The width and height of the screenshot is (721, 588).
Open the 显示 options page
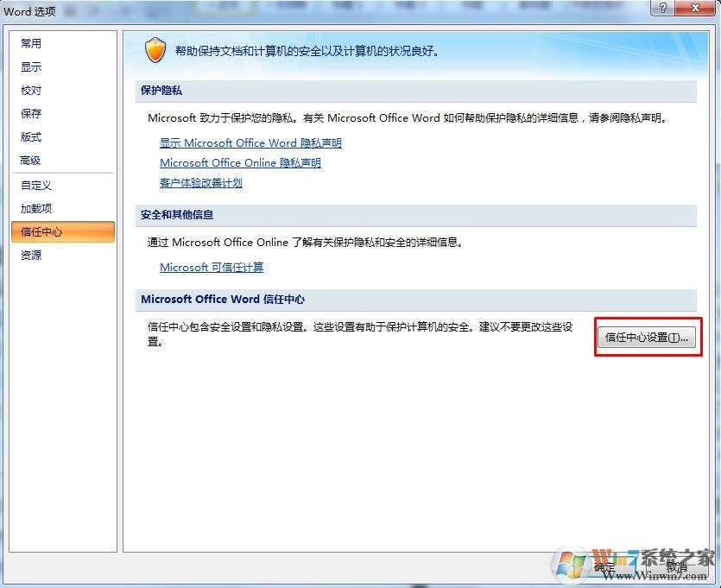click(x=63, y=67)
